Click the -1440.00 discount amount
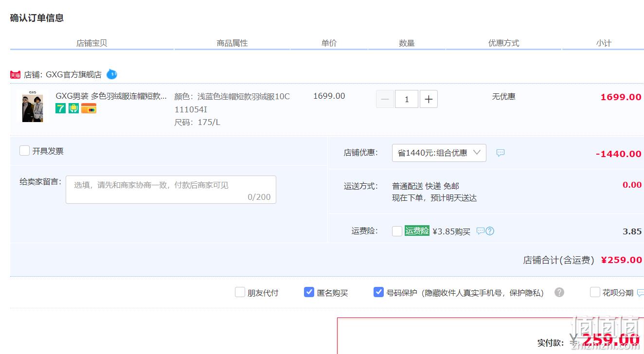Image resolution: width=644 pixels, height=354 pixels. (619, 154)
